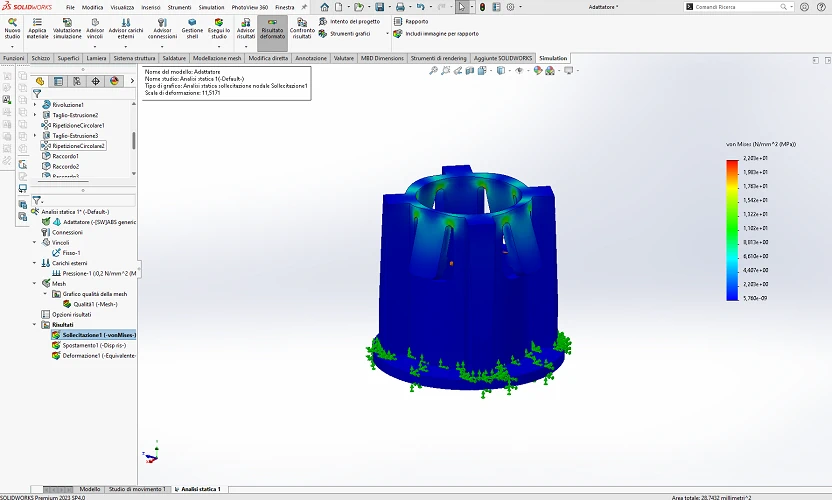Image resolution: width=832 pixels, height=500 pixels.
Task: Switch to the Valutare ribbon tab
Action: [x=343, y=58]
